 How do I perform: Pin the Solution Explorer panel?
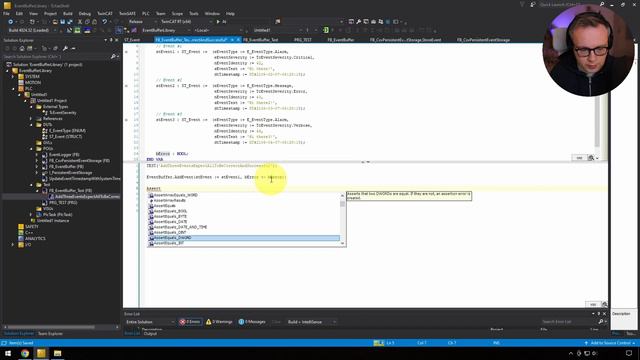(111, 40)
